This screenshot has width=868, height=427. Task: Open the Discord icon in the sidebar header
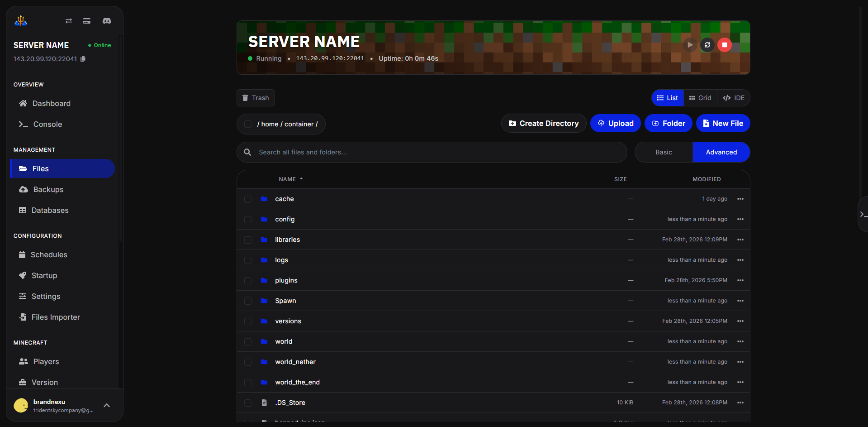(x=106, y=21)
